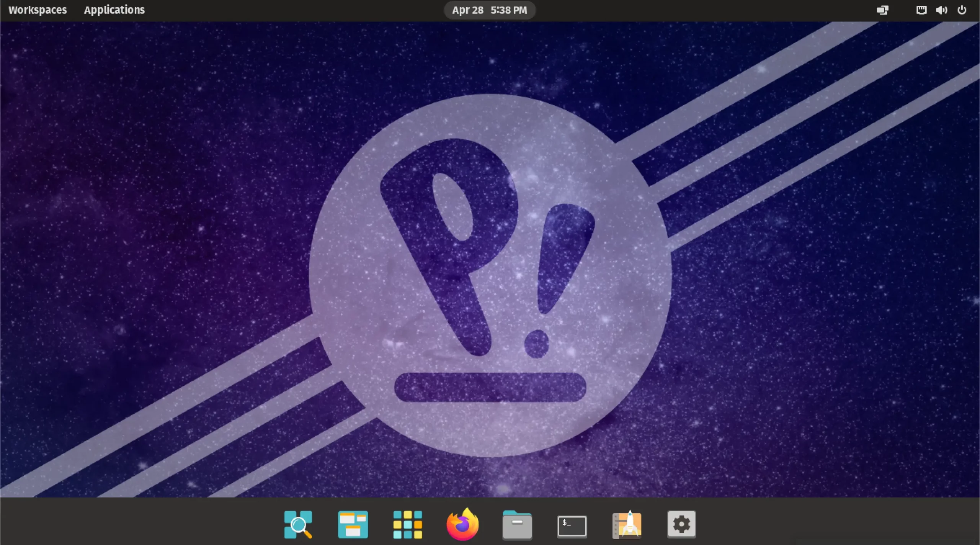Open the volume control via the speaker icon
This screenshot has height=545, width=980.
click(x=942, y=10)
